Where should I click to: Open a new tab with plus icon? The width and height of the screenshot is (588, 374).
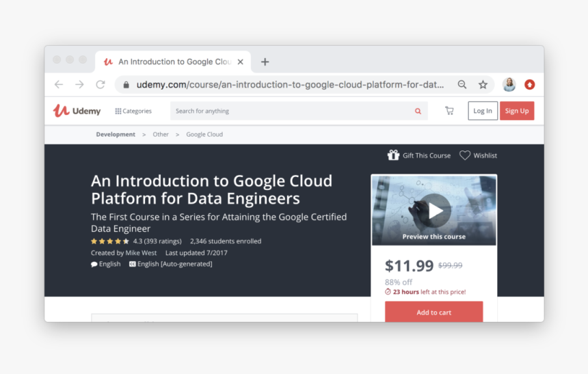click(265, 62)
